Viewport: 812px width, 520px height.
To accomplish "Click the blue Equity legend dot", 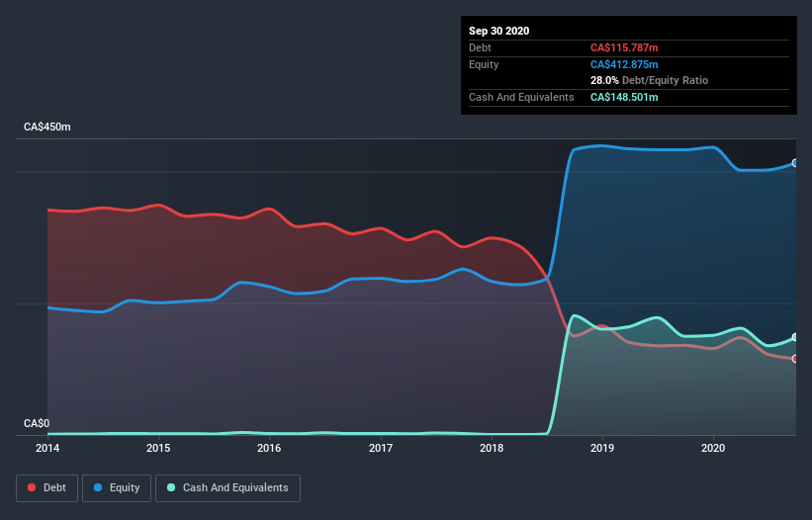I will [x=98, y=487].
